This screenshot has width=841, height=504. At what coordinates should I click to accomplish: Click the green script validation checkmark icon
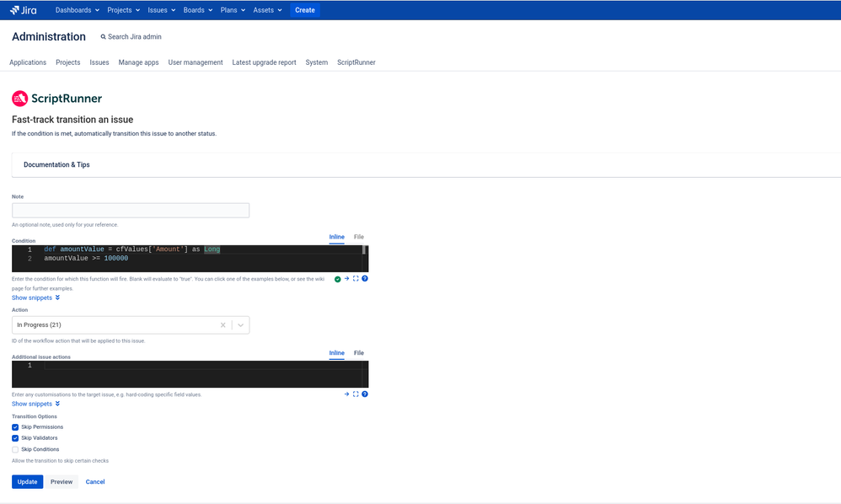tap(337, 279)
